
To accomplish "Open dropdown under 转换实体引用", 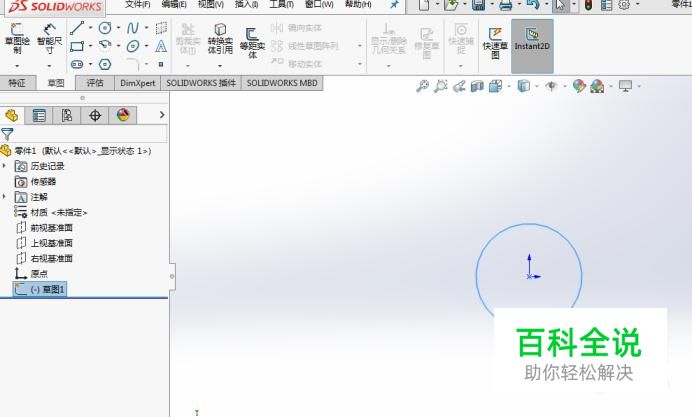I will 220,66.
